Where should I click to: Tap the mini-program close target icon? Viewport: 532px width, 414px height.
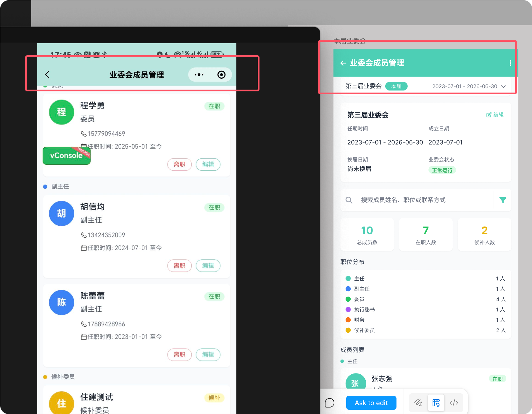pyautogui.click(x=221, y=75)
